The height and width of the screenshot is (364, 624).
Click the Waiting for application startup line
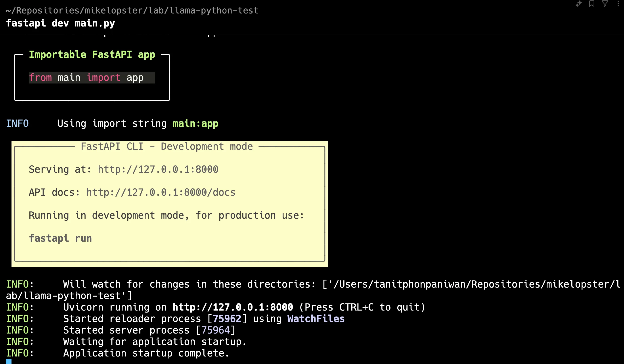(155, 342)
